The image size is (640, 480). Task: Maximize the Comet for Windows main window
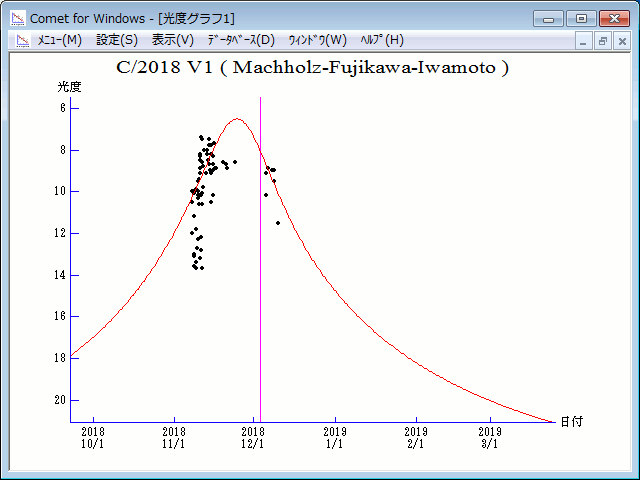pos(580,17)
